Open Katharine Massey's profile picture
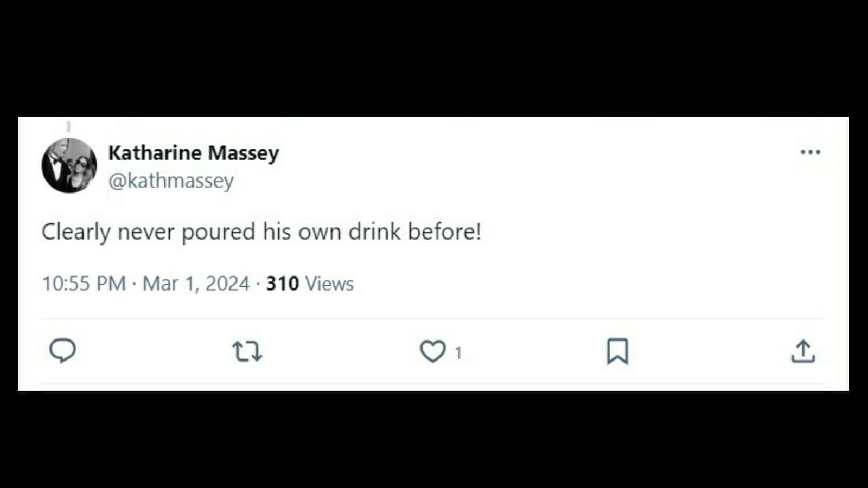Viewport: 868px width, 488px height. tap(69, 165)
